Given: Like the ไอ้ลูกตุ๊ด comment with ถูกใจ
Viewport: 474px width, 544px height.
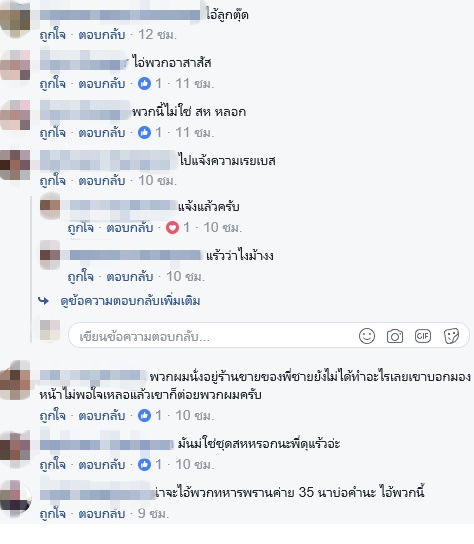Looking at the screenshot, I should point(52,35).
